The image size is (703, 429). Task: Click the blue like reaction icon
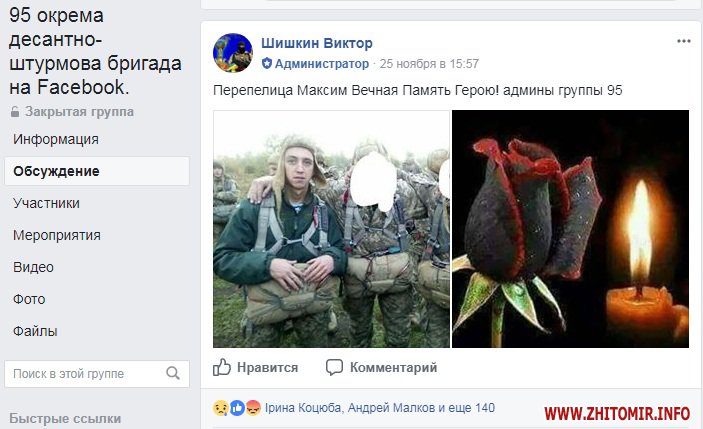click(x=237, y=408)
